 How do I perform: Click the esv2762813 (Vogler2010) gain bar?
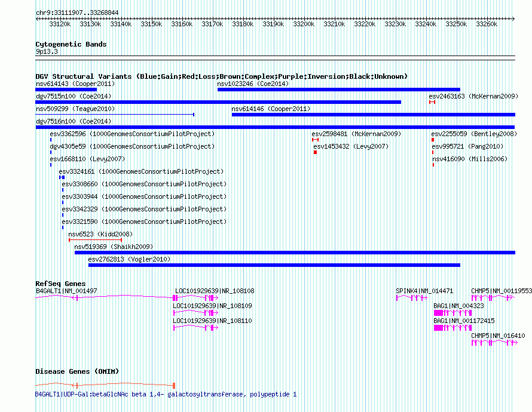point(274,265)
